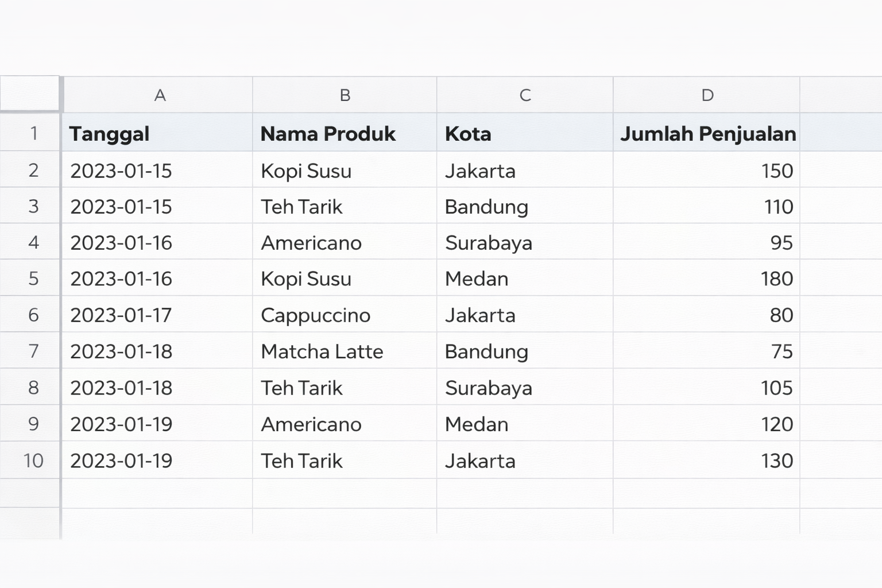Select row 1 header
The image size is (882, 588).
33,133
